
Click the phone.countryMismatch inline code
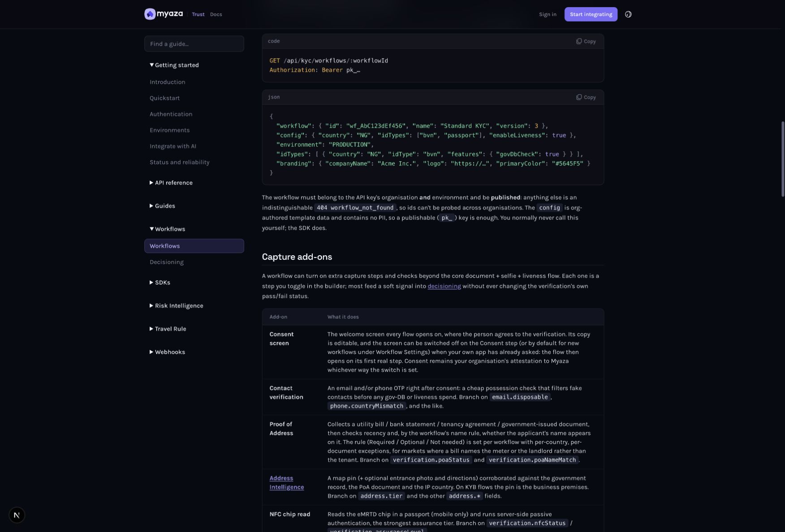pyautogui.click(x=367, y=406)
